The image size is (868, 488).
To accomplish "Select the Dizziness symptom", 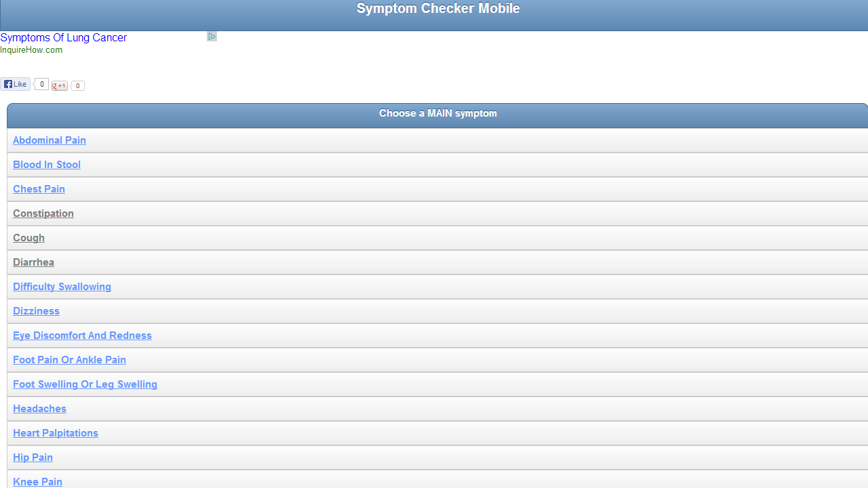I will tap(37, 311).
